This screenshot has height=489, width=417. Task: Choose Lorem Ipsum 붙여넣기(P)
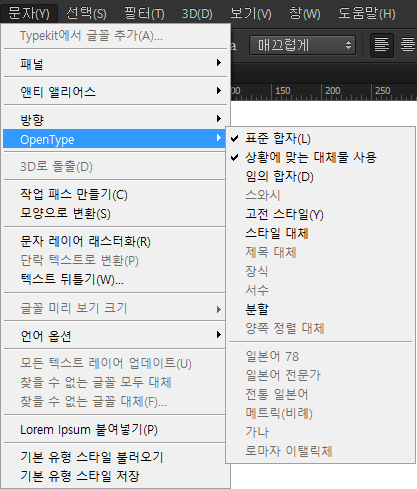tap(115, 429)
